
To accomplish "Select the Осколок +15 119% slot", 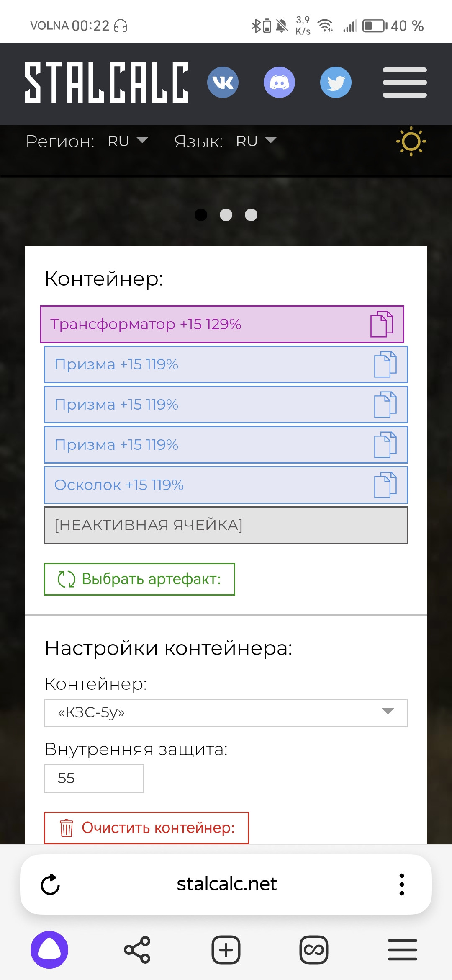I will pyautogui.click(x=226, y=485).
